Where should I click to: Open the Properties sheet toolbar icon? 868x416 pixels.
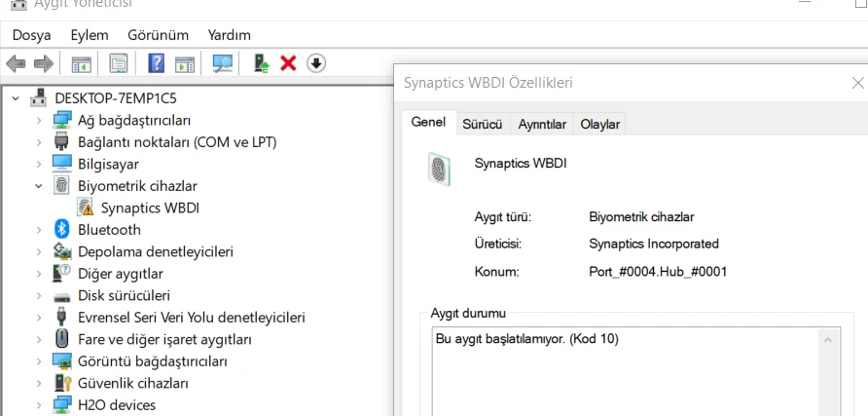(x=118, y=63)
